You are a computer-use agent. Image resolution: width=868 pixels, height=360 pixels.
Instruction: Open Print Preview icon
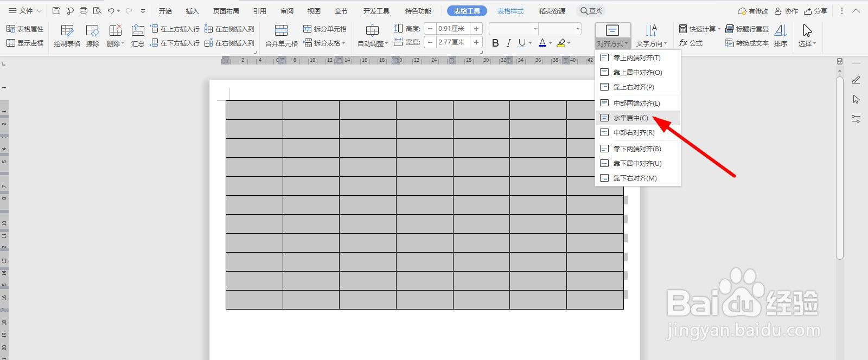click(x=97, y=11)
